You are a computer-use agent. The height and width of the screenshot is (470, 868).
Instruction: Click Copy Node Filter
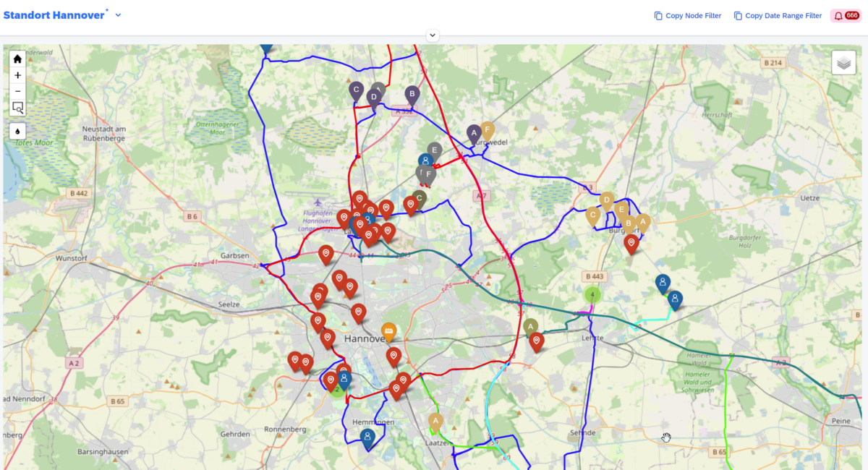click(687, 16)
